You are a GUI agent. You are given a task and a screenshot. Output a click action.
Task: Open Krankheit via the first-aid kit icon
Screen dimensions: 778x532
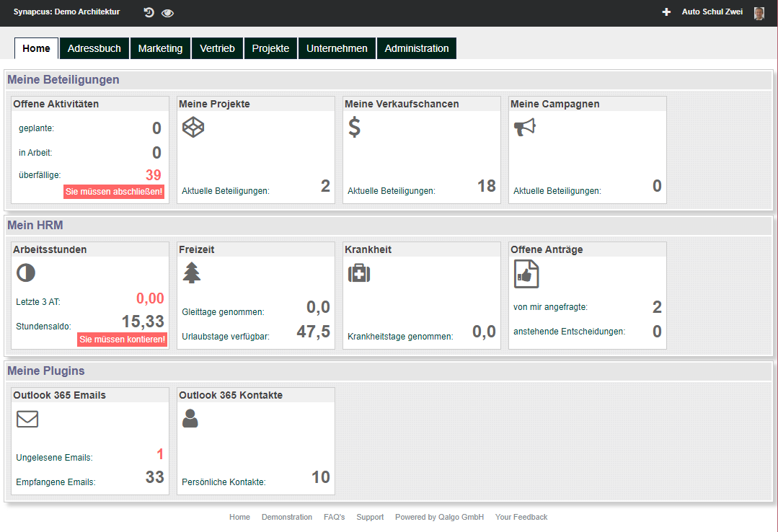pyautogui.click(x=358, y=273)
